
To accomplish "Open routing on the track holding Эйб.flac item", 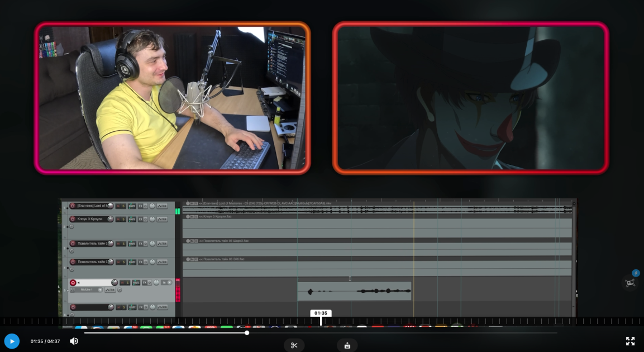I will coord(132,262).
